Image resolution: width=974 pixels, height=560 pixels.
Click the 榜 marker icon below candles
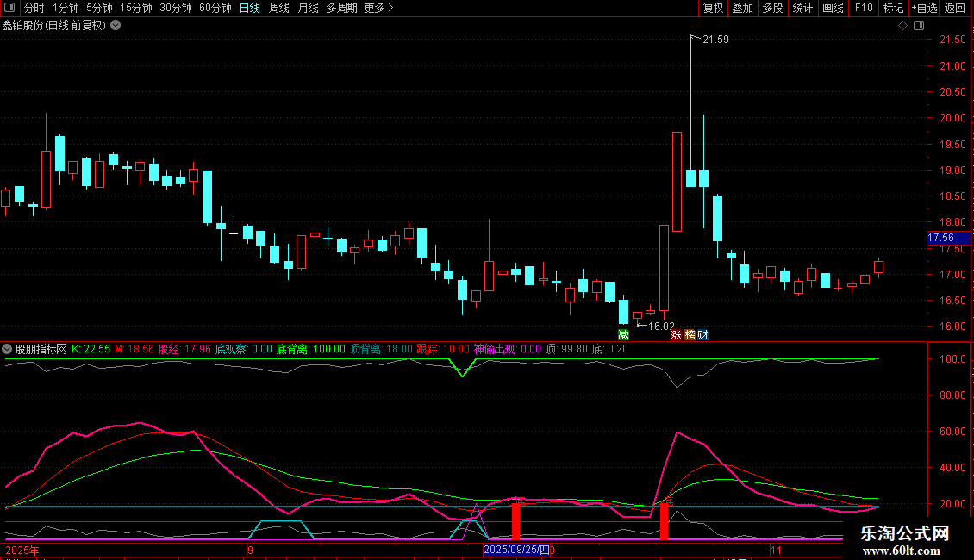tap(690, 334)
